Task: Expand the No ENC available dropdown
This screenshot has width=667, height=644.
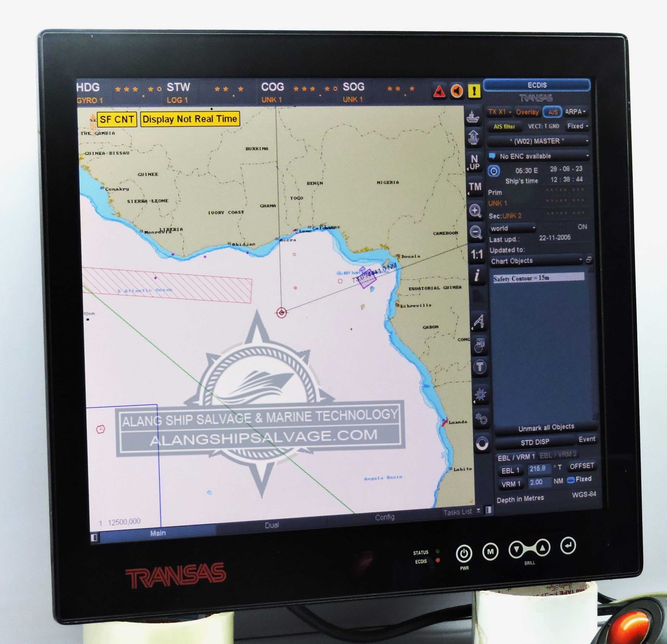Action: tap(539, 156)
